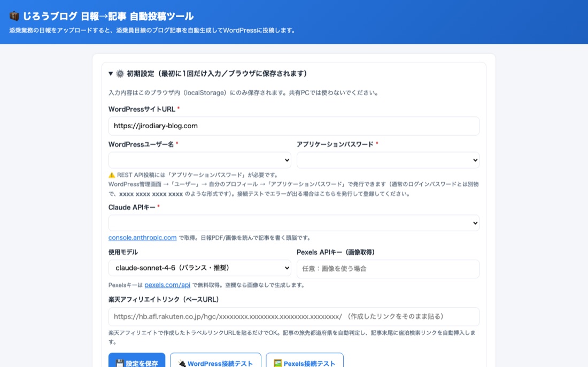This screenshot has height=367, width=588.
Task: Click the localStorage notice starting 入力内容はこのブラウザ内
Action: (x=244, y=92)
